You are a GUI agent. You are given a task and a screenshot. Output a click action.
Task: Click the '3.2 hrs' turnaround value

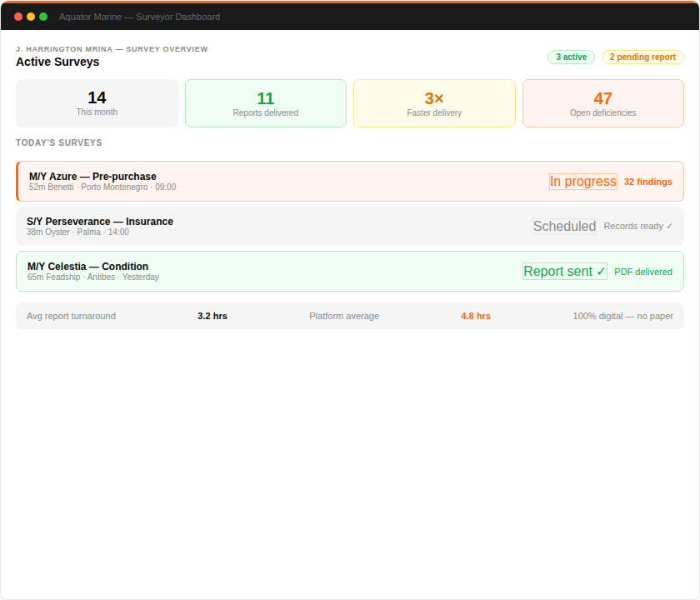[212, 316]
